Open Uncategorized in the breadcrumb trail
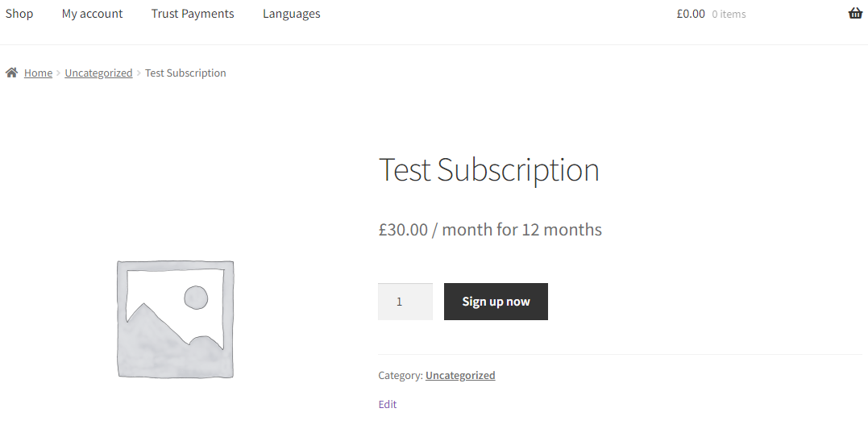The width and height of the screenshot is (868, 425). 98,73
